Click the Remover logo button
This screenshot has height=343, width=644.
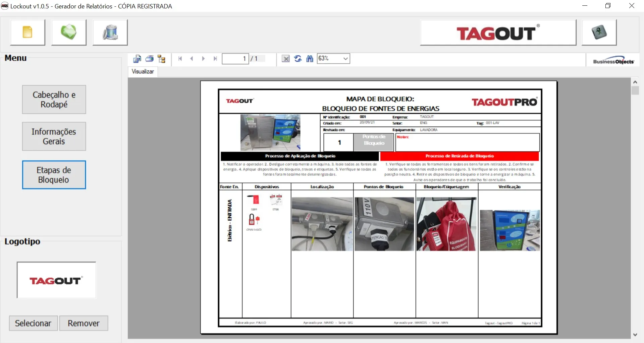[x=84, y=323]
